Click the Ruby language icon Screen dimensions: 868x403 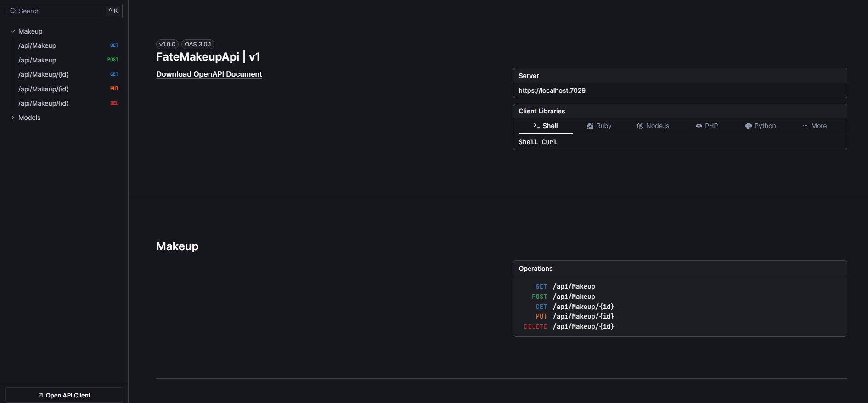[590, 126]
